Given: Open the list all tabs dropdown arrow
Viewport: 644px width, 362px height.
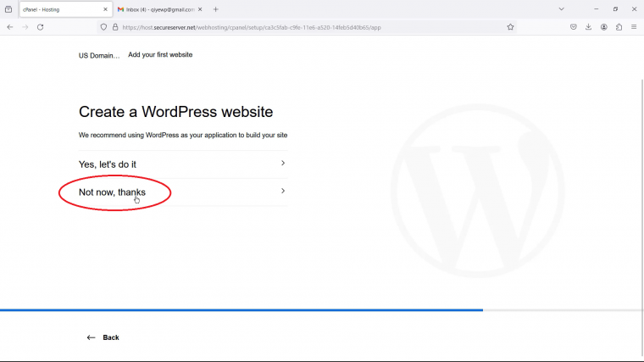Looking at the screenshot, I should pos(562,9).
